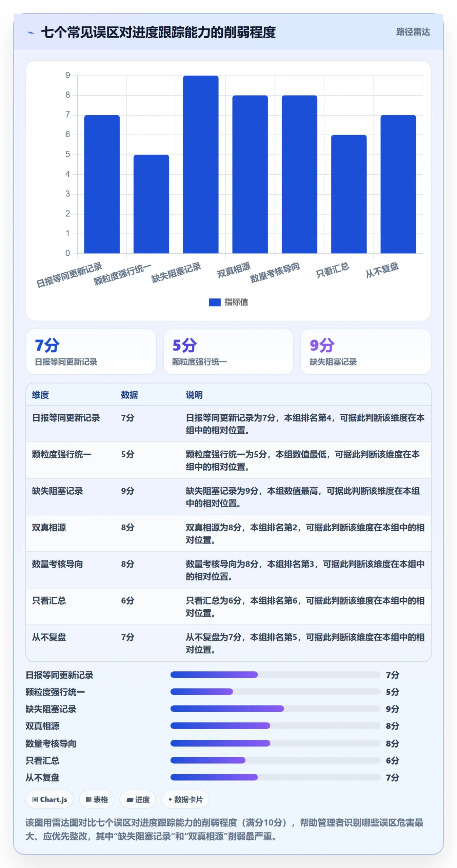The image size is (457, 868).
Task: Select table row cell 只看汇总
Action: pyautogui.click(x=49, y=601)
